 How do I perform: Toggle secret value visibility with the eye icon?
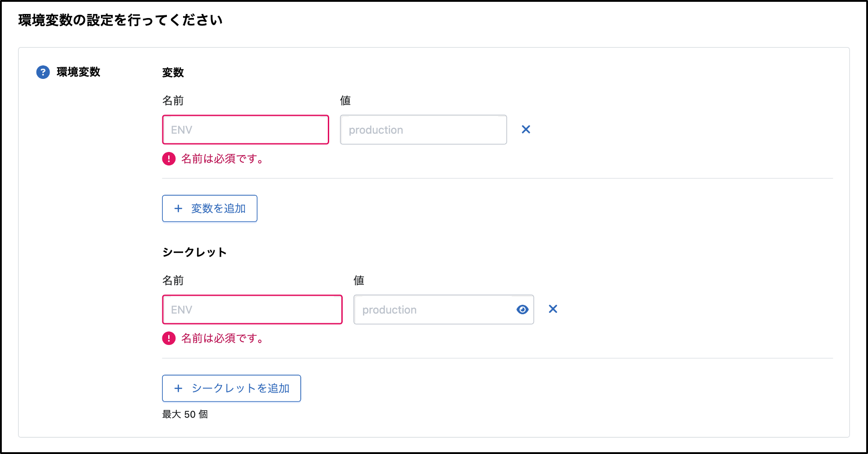tap(522, 310)
